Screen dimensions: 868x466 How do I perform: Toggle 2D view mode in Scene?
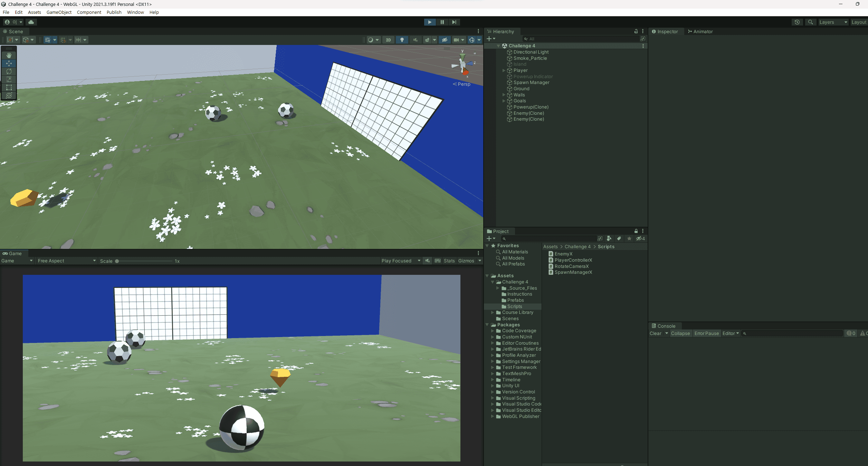pyautogui.click(x=388, y=40)
